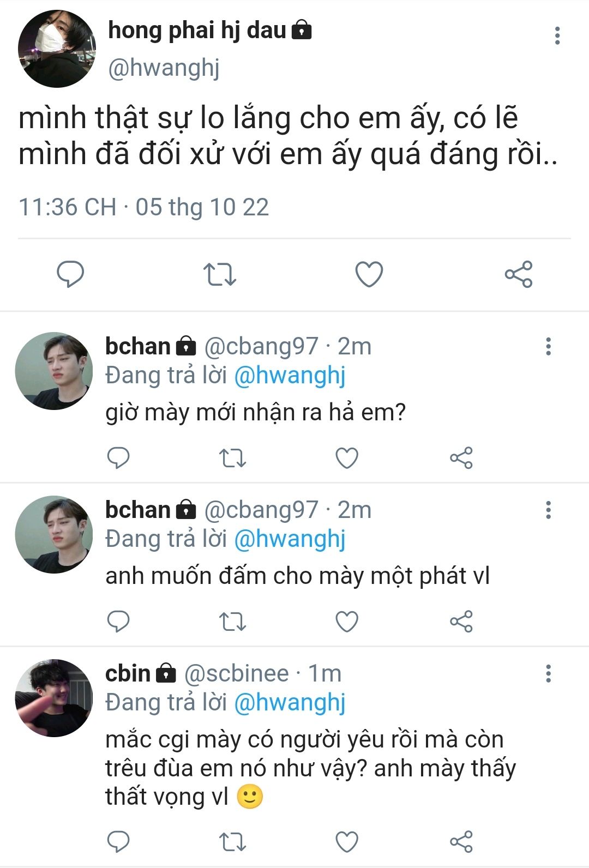Open more options on bchan's first reply
The height and width of the screenshot is (868, 589).
[x=548, y=346]
